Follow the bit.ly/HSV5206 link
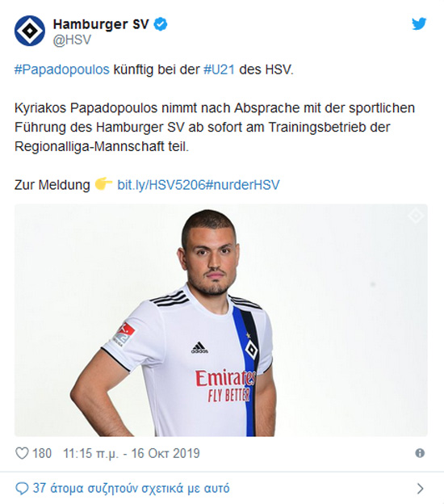The width and height of the screenshot is (444, 504). (161, 185)
